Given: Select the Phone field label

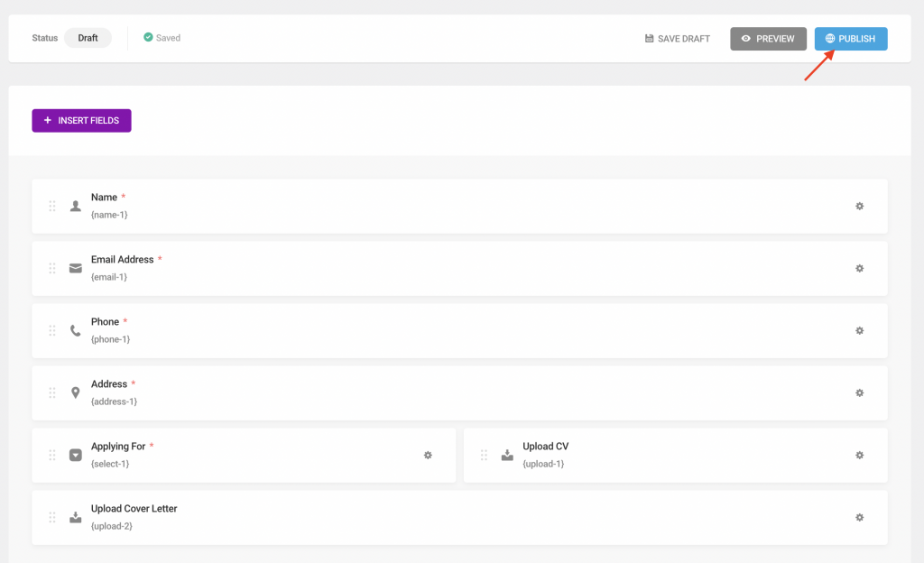Looking at the screenshot, I should pos(105,322).
